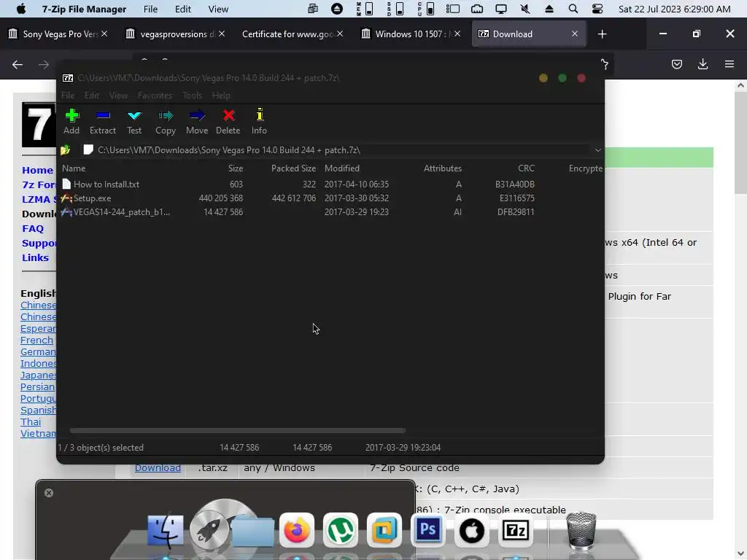Open the Favorites menu in 7-Zip window

[155, 96]
